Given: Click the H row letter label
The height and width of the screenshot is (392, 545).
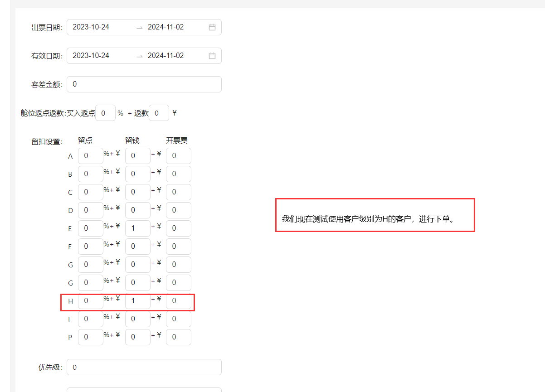Looking at the screenshot, I should click(x=70, y=301).
